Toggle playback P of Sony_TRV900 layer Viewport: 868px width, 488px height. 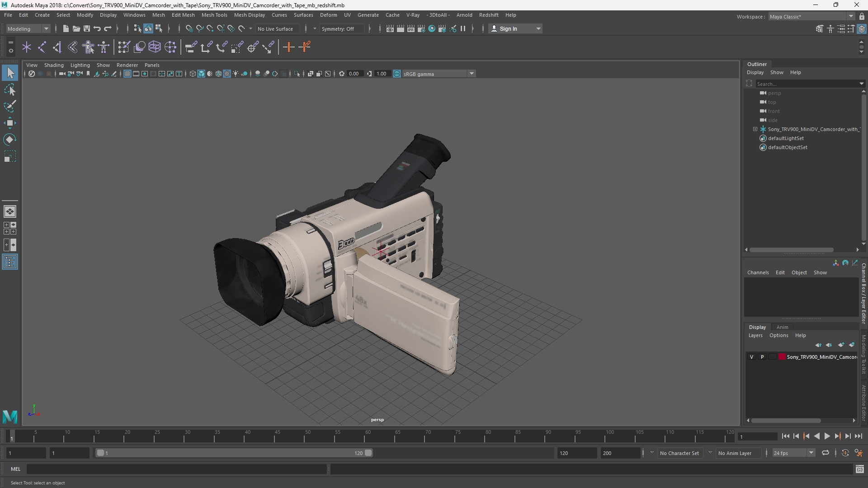[x=762, y=357]
